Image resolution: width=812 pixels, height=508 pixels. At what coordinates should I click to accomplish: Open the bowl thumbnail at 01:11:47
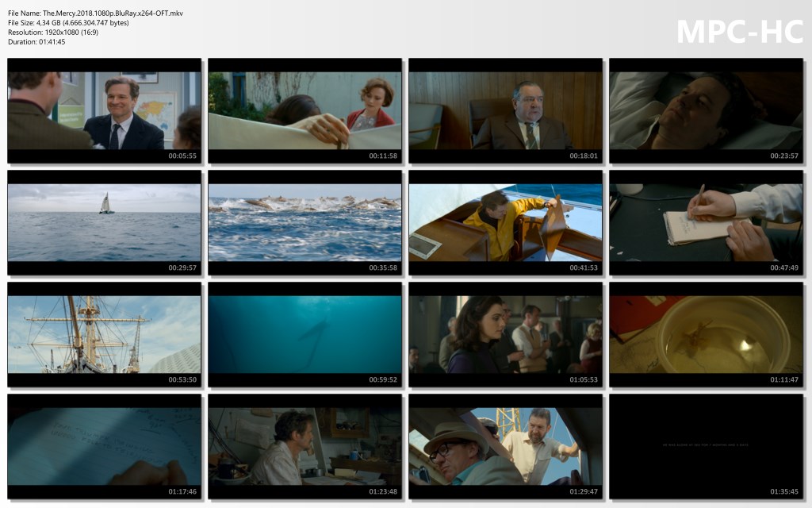pos(706,334)
